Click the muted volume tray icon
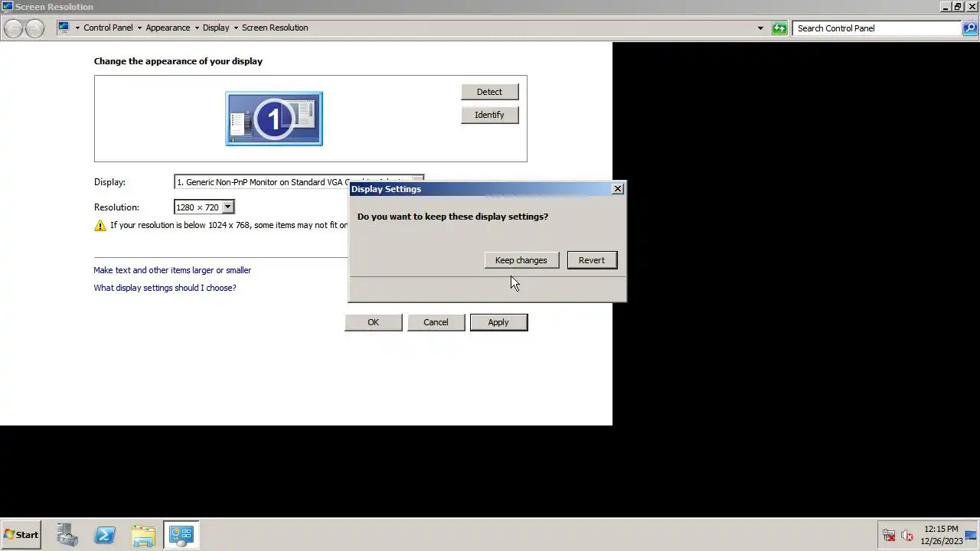The image size is (980, 551). tap(907, 536)
